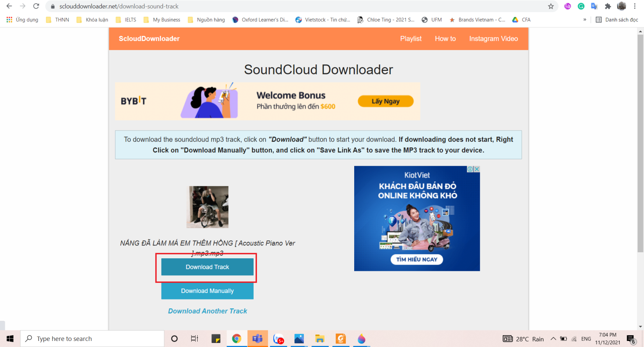Open the Windows Start menu
Screen dimensions: 644x347
[x=10, y=339]
